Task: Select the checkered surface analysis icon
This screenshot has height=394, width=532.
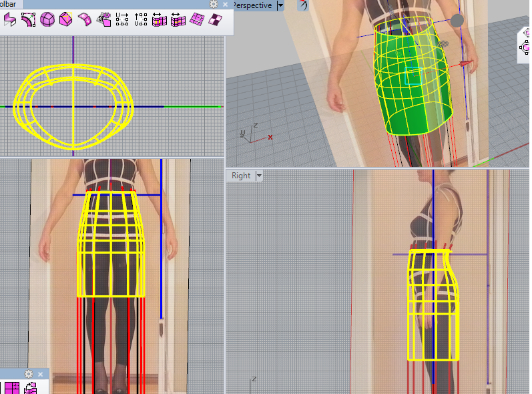Action: [x=215, y=19]
